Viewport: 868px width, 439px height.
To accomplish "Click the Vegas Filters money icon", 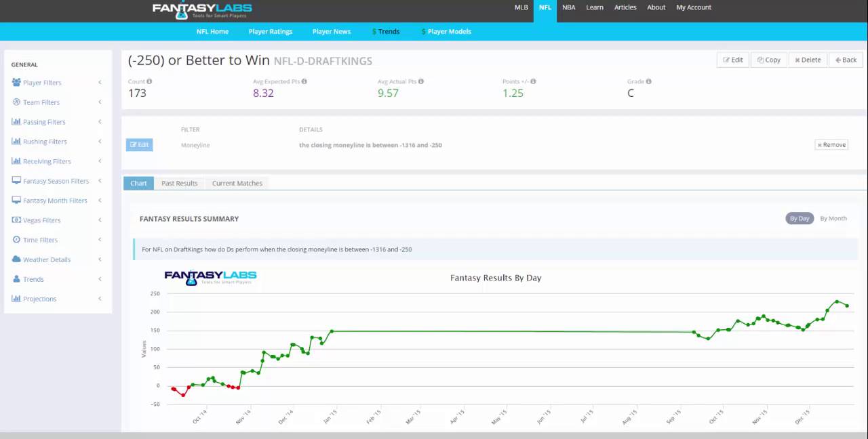I will click(x=16, y=220).
